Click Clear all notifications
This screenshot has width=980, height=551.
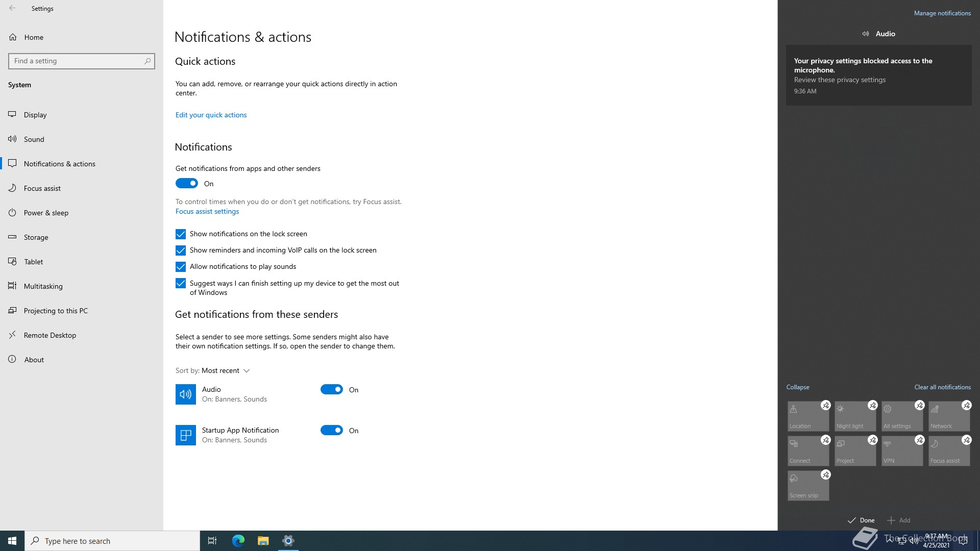pos(942,387)
